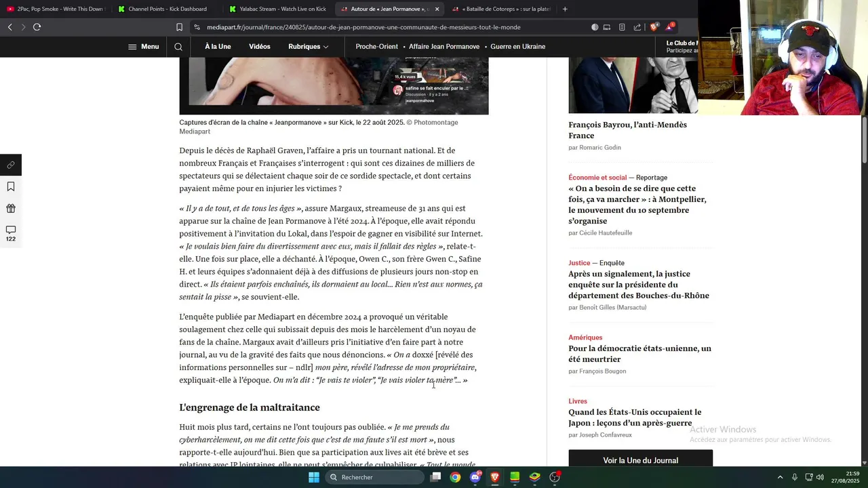Screen dimensions: 868x488
Task: Click the gift article icon in sidebar
Action: tap(11, 209)
